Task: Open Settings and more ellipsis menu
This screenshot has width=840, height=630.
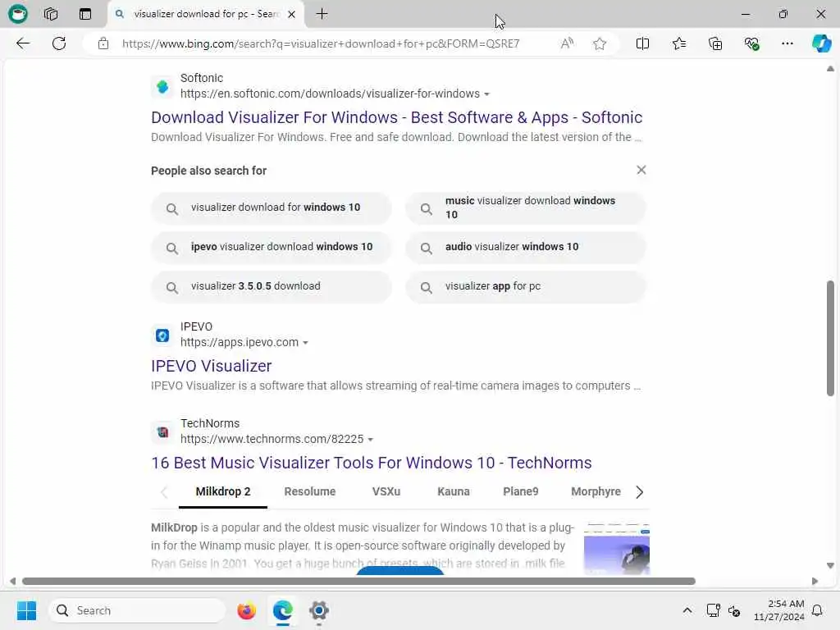Action: pos(787,43)
